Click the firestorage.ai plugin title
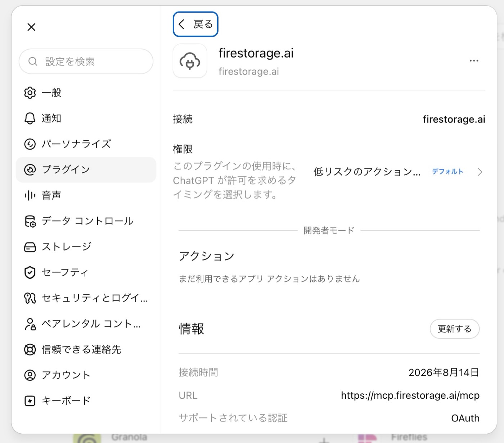Viewport: 504px width, 443px height. pos(256,53)
